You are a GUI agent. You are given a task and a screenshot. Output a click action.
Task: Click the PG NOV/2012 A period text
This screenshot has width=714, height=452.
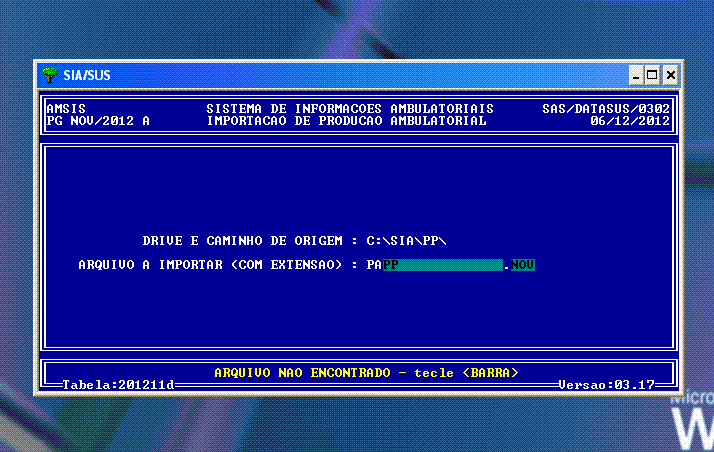tap(98, 121)
